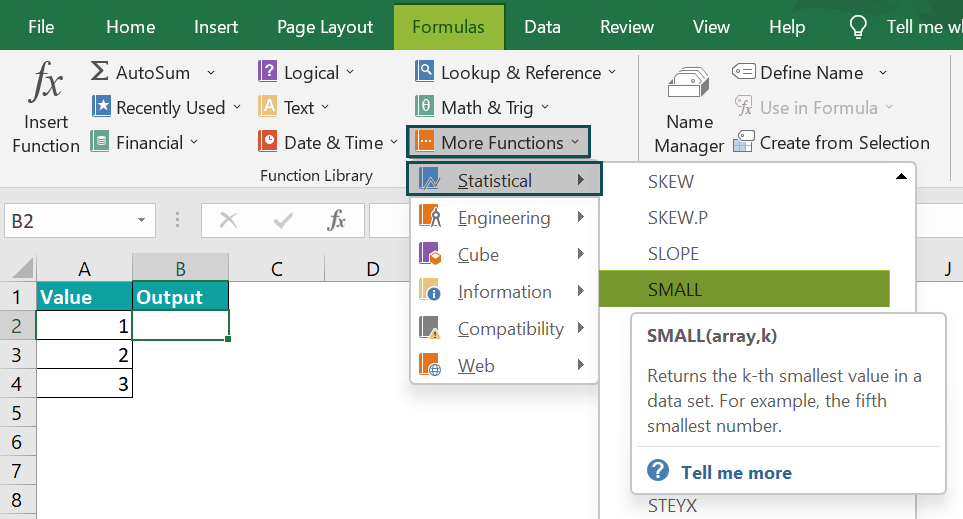Select the Formulas tab
The width and height of the screenshot is (963, 519).
[448, 27]
